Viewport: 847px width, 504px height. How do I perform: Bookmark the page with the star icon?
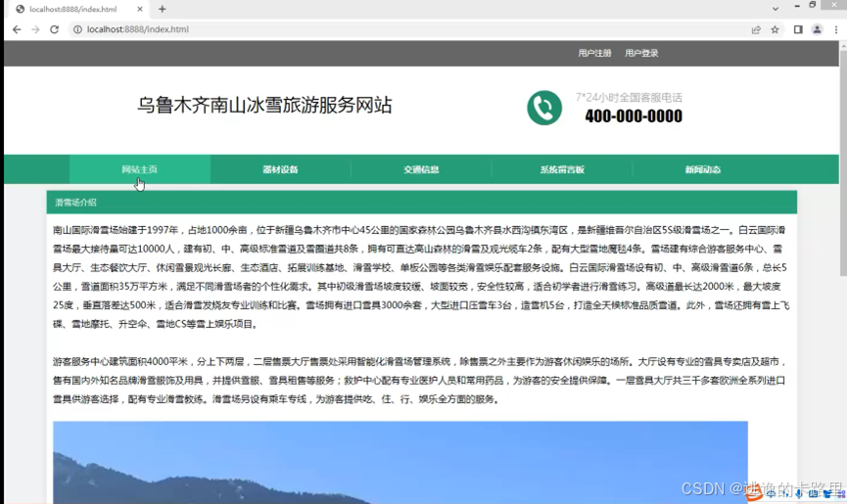776,29
